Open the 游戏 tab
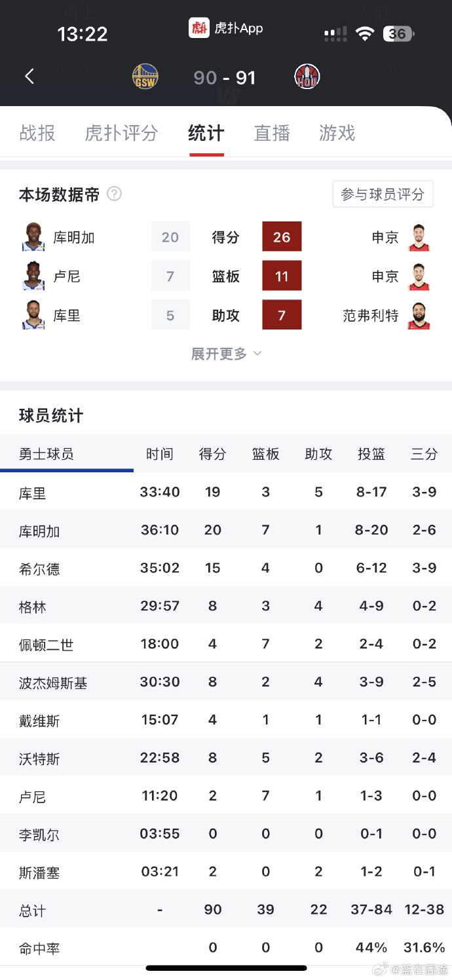 (x=337, y=133)
